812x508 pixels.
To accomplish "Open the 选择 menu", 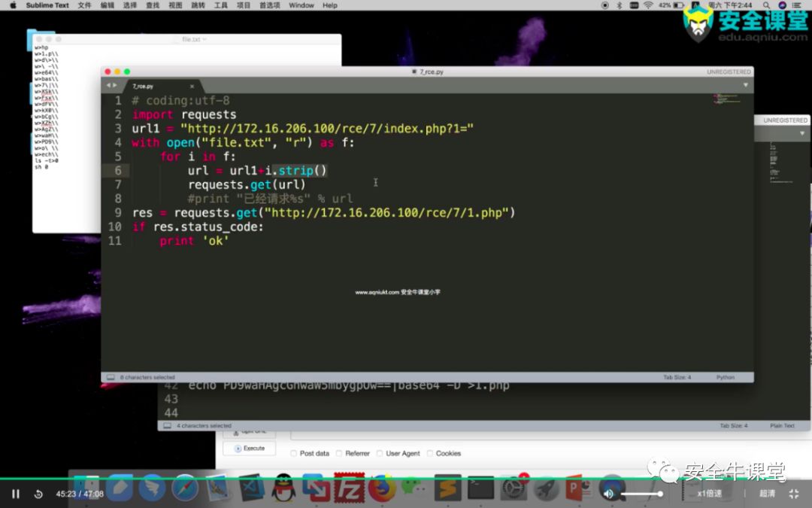I will pyautogui.click(x=130, y=5).
